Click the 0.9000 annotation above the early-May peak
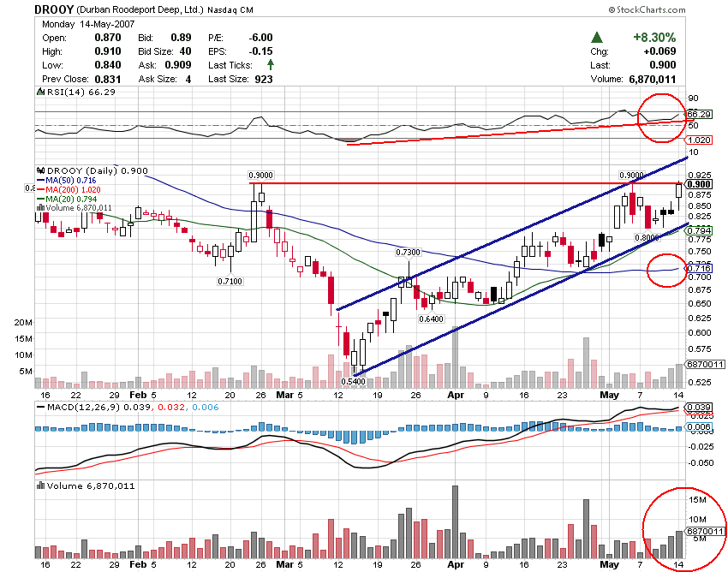Image resolution: width=728 pixels, height=572 pixels. [x=632, y=175]
